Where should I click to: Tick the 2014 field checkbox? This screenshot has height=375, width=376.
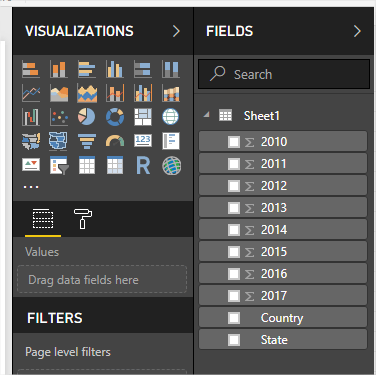pyautogui.click(x=234, y=230)
